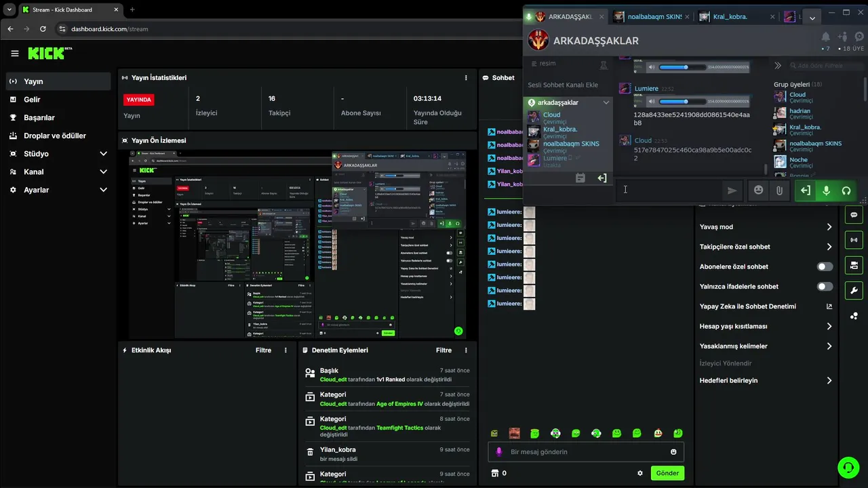This screenshot has height=488, width=868.
Task: Open the Gelir sidebar page
Action: point(58,100)
